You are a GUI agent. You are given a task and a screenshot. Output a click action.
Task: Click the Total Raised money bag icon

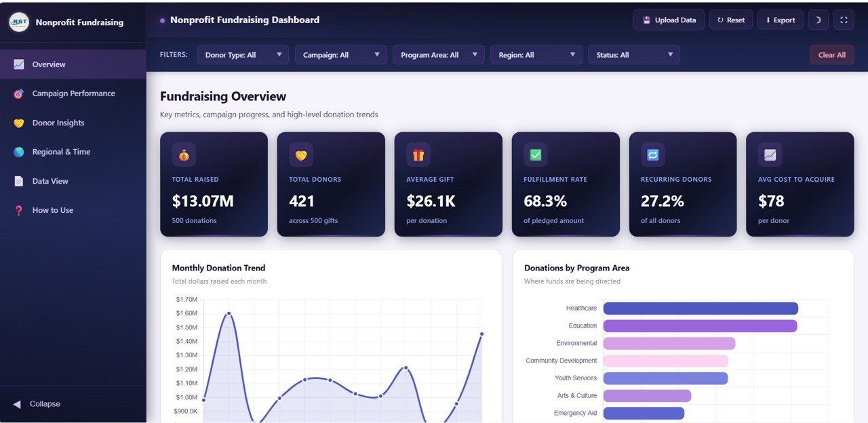pyautogui.click(x=183, y=155)
